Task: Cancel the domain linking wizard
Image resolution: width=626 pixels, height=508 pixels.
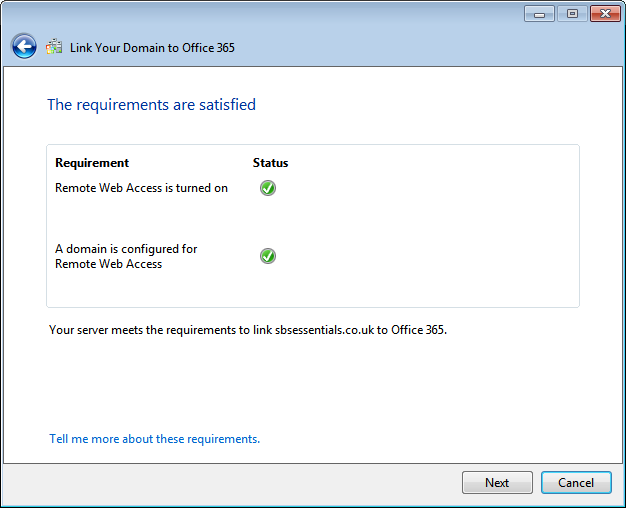Action: point(575,482)
